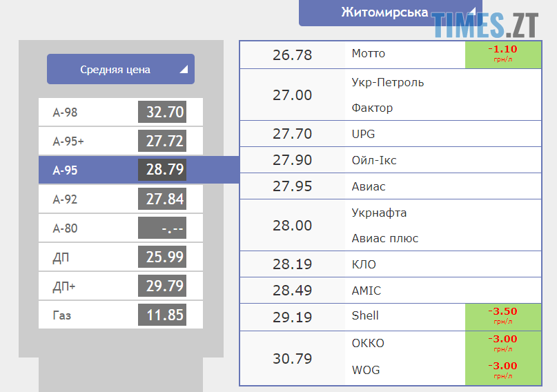Image resolution: width=557 pixels, height=392 pixels.
Task: Open the Житомирська region dropdown
Action: pyautogui.click(x=390, y=12)
